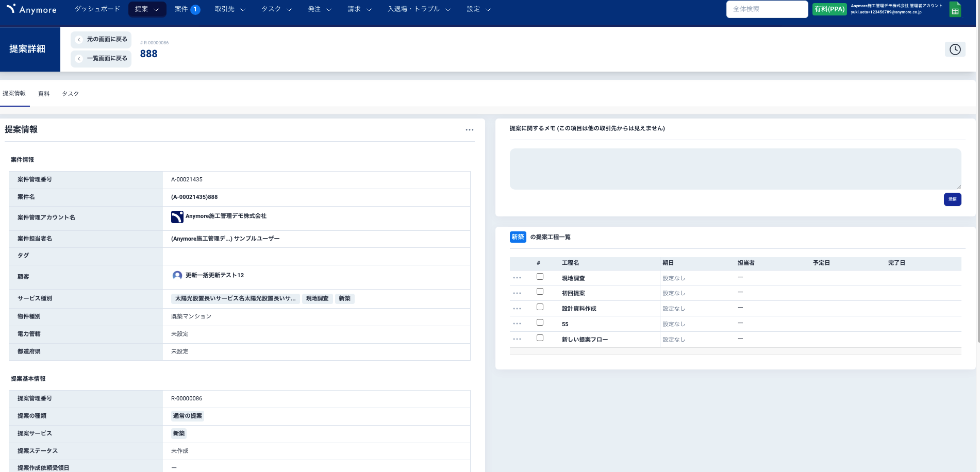Open the ダッシュボード menu item

click(97, 9)
